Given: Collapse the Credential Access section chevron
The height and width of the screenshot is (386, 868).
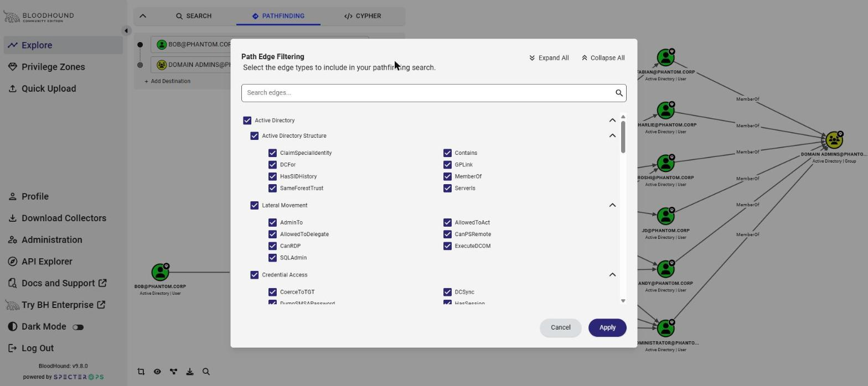Looking at the screenshot, I should pyautogui.click(x=612, y=275).
